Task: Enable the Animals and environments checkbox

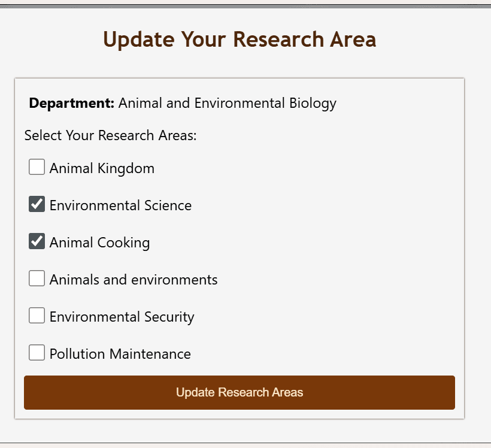Action: pyautogui.click(x=37, y=279)
